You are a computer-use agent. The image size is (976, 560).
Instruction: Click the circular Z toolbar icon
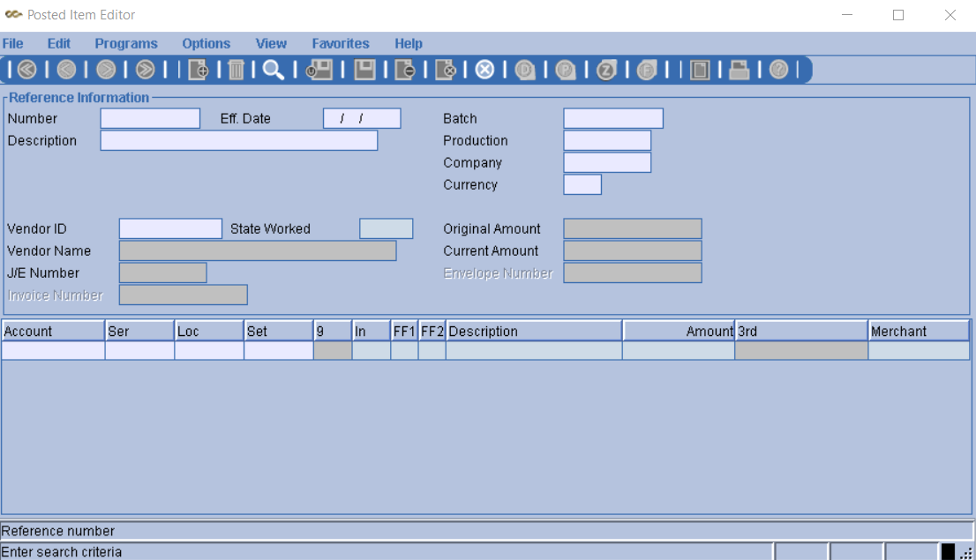click(x=606, y=70)
